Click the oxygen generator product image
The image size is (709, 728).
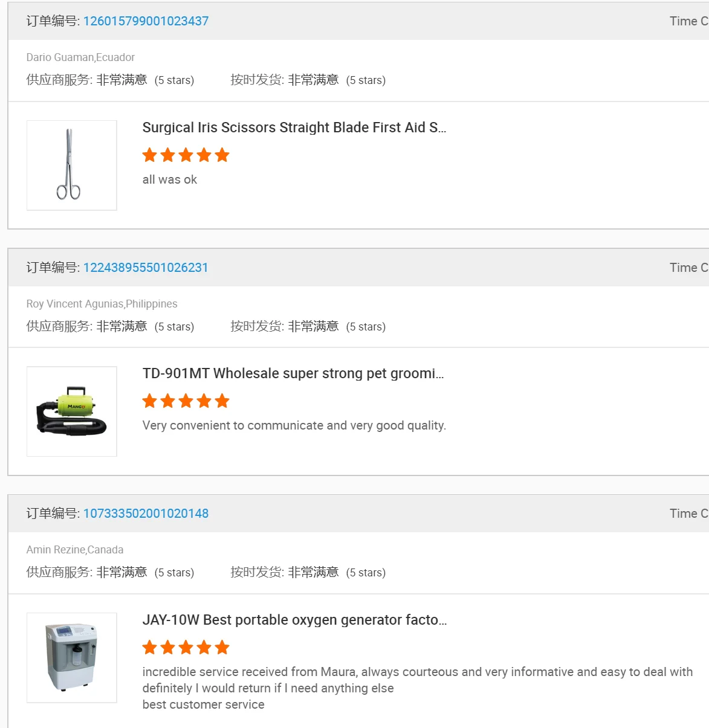click(72, 658)
